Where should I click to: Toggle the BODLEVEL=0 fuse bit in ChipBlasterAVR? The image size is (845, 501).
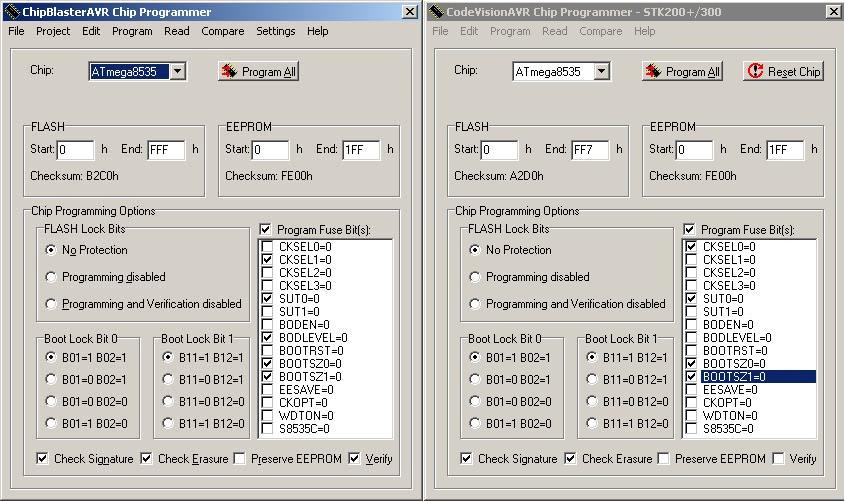pos(267,338)
